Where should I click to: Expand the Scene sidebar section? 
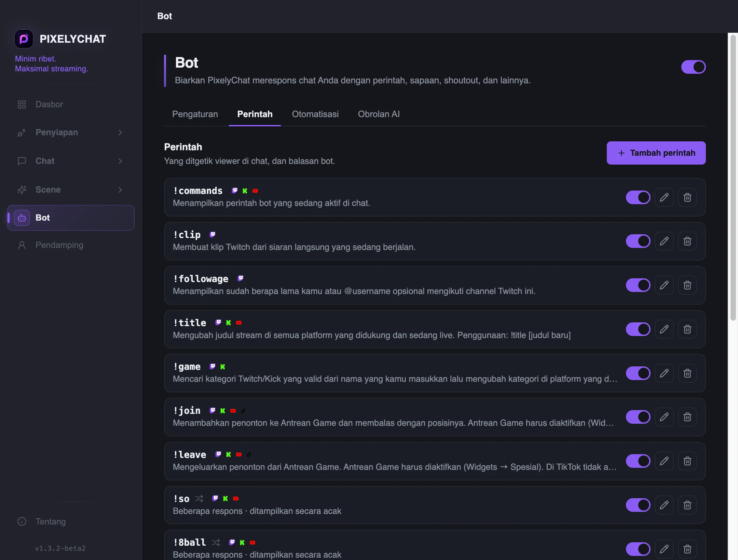[70, 190]
